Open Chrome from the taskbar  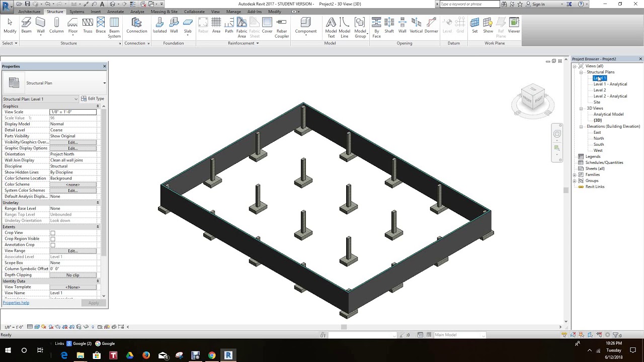tap(212, 355)
